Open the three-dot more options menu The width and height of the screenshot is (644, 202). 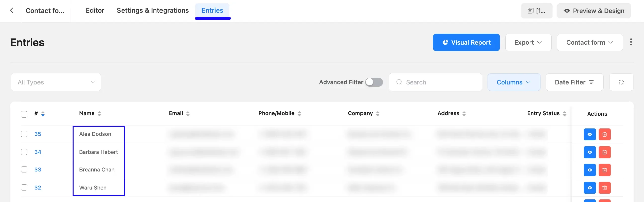click(631, 42)
